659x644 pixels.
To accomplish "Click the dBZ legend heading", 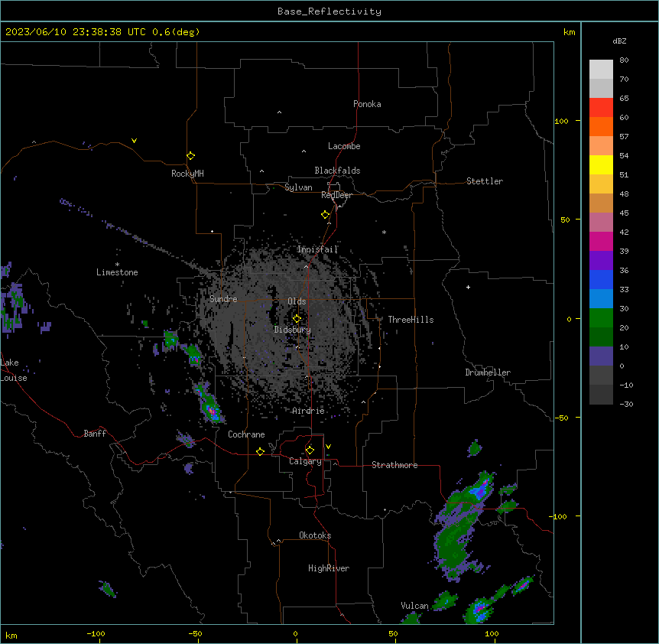I will coord(619,41).
